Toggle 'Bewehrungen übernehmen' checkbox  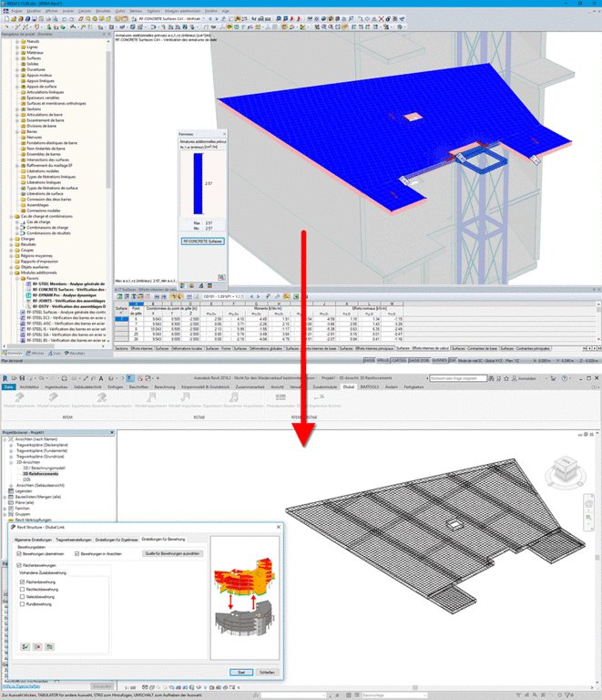(x=19, y=553)
